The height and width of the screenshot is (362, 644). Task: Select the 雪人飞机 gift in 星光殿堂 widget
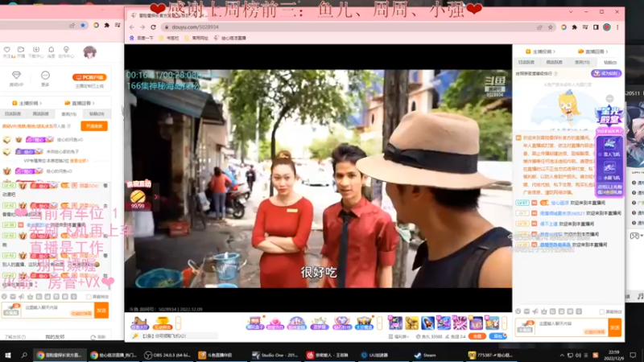(x=610, y=147)
